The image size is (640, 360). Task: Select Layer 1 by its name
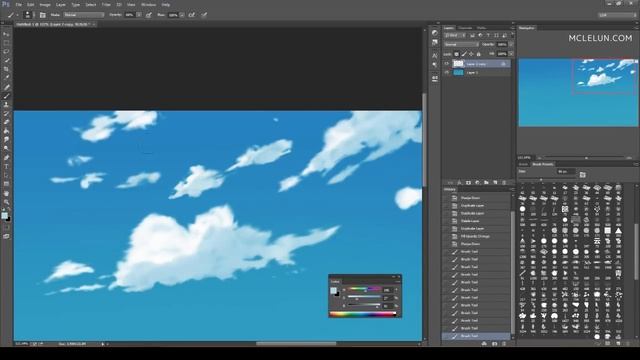[x=472, y=72]
